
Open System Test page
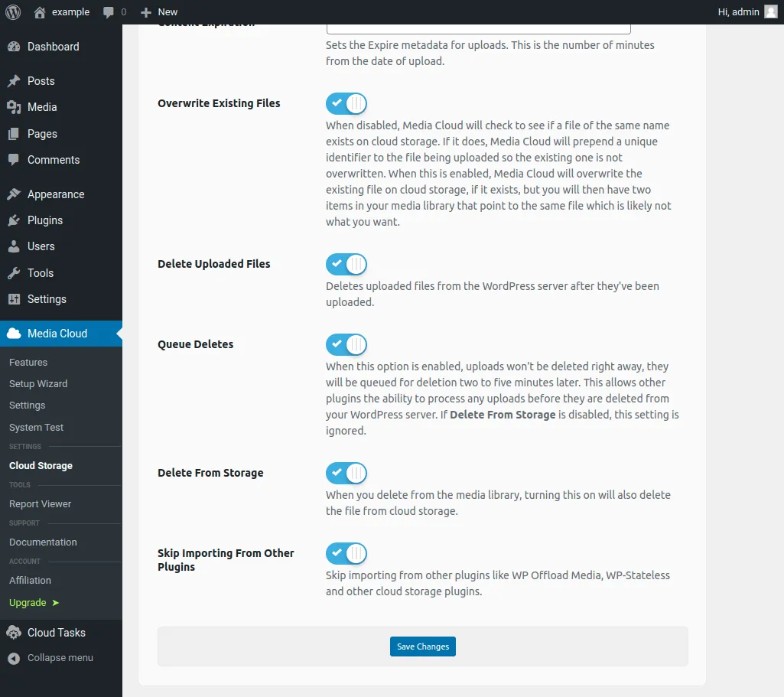point(36,428)
